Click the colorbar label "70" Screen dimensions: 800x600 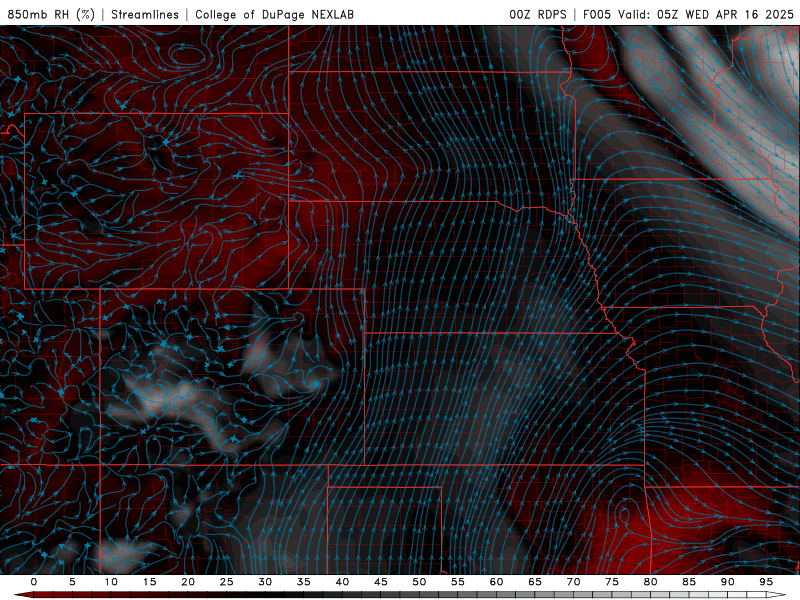tap(573, 582)
